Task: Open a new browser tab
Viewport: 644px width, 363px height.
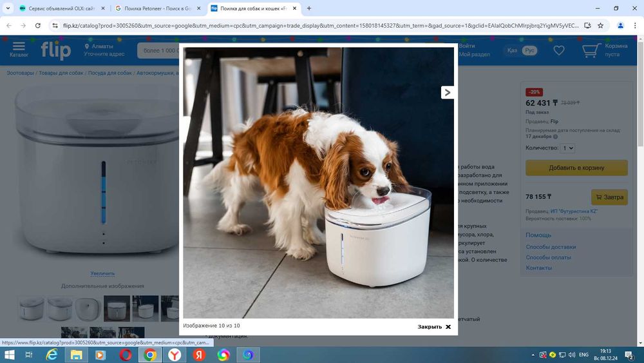Action: click(309, 8)
